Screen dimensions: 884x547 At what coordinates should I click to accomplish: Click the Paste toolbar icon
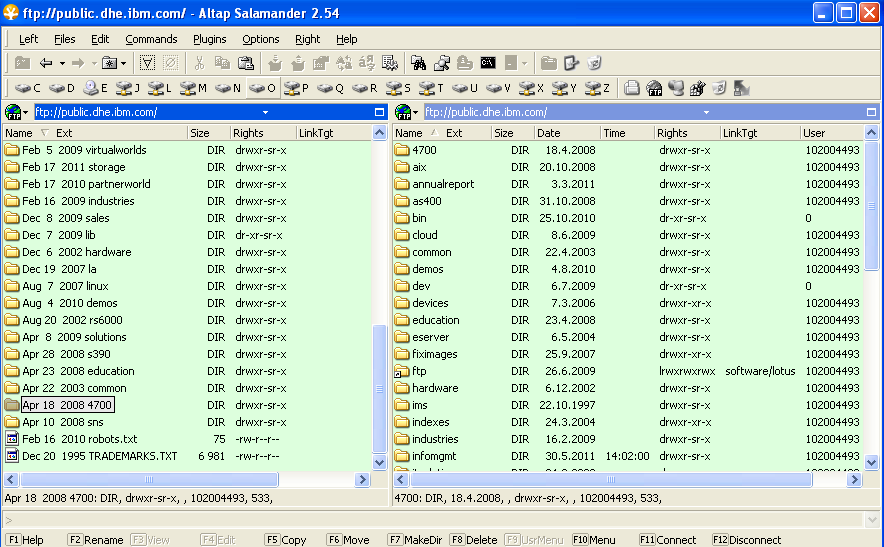245,63
